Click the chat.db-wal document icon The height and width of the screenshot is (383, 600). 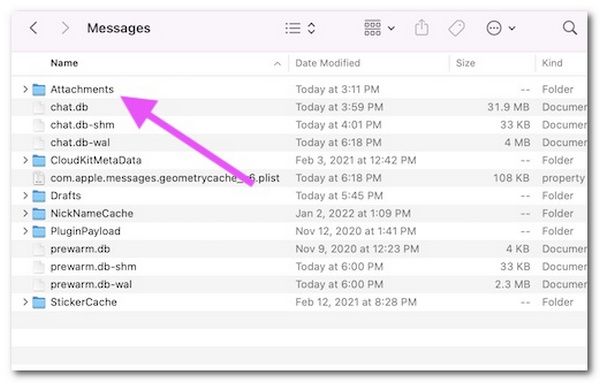tap(39, 142)
